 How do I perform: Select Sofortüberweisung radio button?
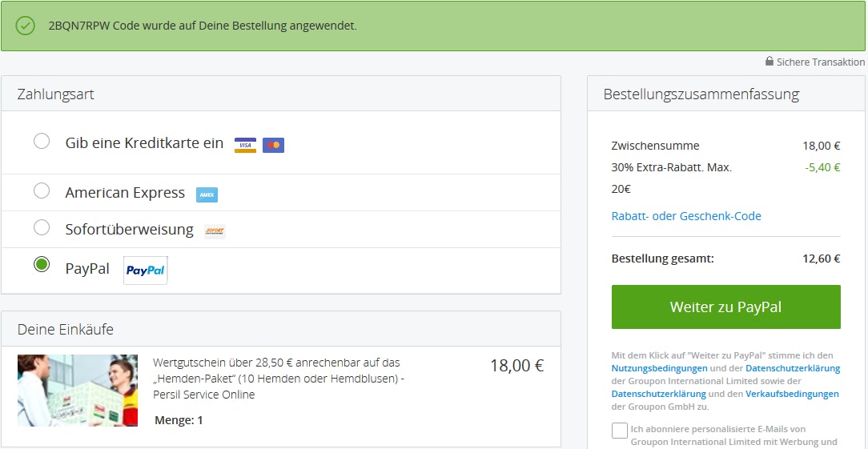click(42, 228)
